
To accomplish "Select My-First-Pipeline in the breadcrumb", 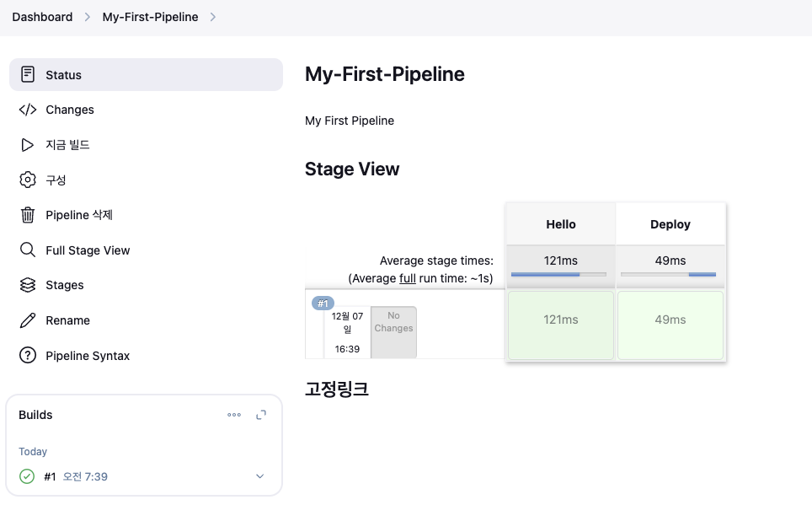I will coord(150,17).
